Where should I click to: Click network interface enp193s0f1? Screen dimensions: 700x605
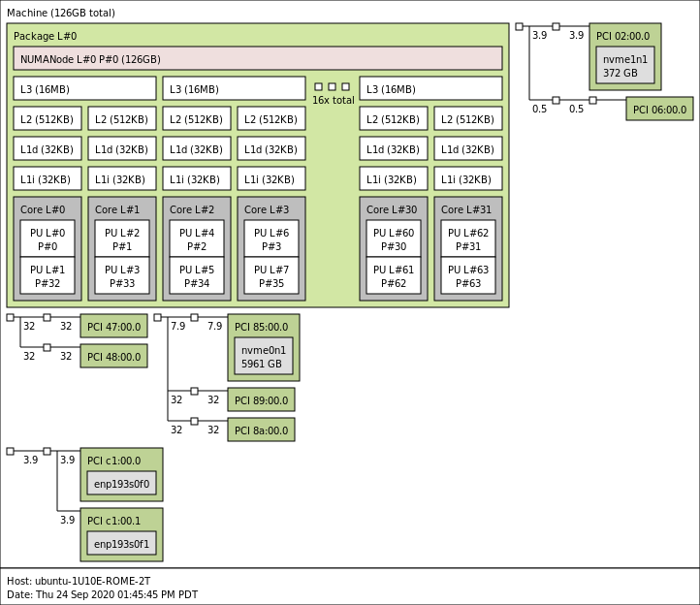(x=121, y=544)
